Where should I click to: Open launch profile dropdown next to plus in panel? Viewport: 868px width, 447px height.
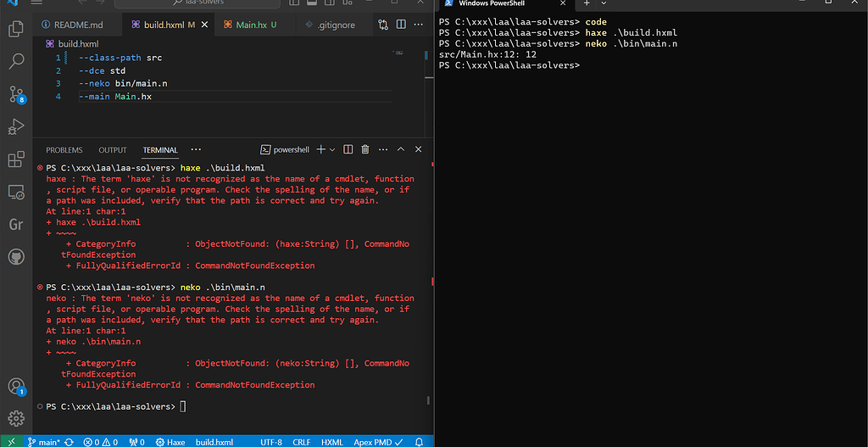[x=332, y=149]
